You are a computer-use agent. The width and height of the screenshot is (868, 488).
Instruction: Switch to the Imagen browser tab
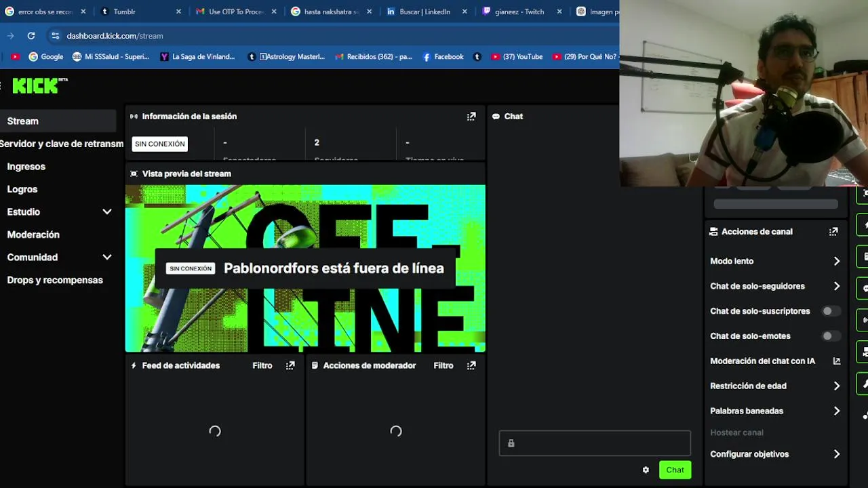[x=596, y=12]
